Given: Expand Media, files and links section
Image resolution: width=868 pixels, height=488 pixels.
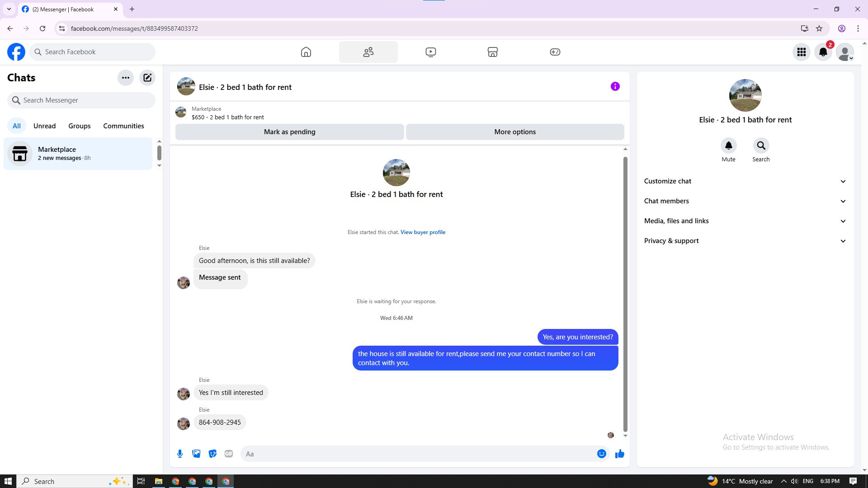Looking at the screenshot, I should pyautogui.click(x=745, y=221).
